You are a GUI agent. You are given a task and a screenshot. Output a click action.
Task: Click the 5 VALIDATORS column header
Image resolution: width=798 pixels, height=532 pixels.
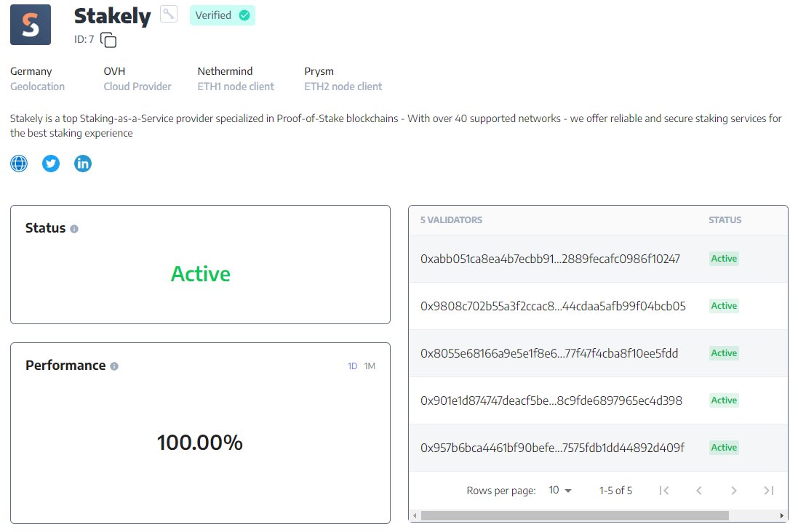[x=451, y=220]
